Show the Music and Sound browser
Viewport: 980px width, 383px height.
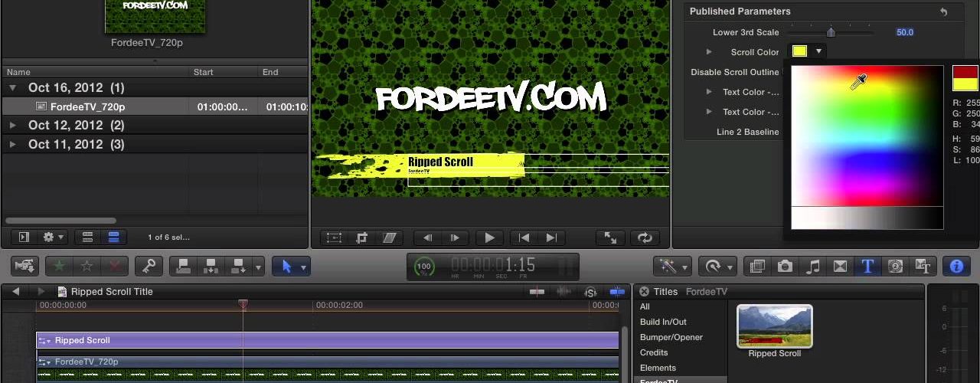(x=813, y=267)
